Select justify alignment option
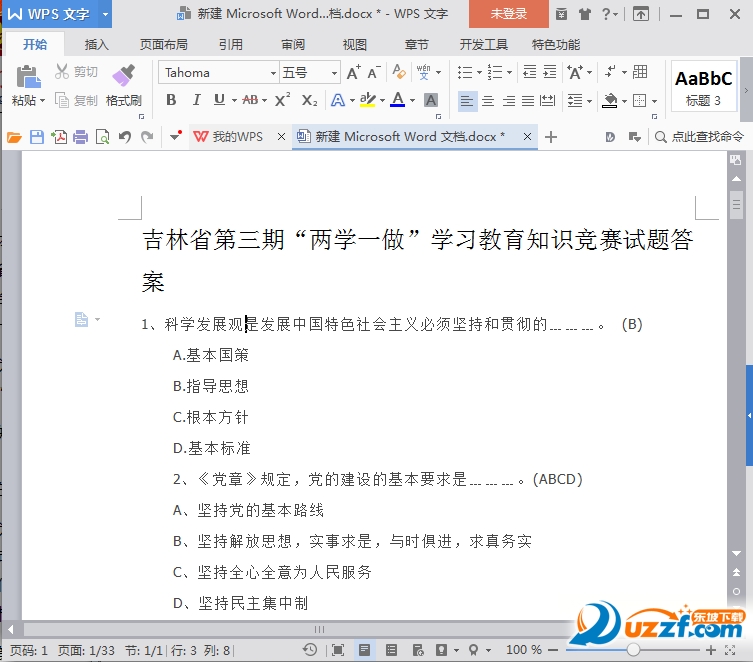 528,101
